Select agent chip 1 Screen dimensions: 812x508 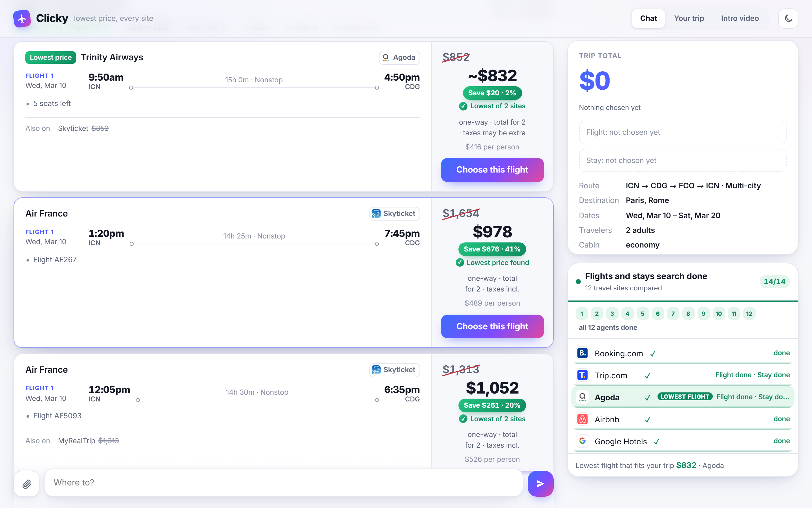(x=582, y=314)
